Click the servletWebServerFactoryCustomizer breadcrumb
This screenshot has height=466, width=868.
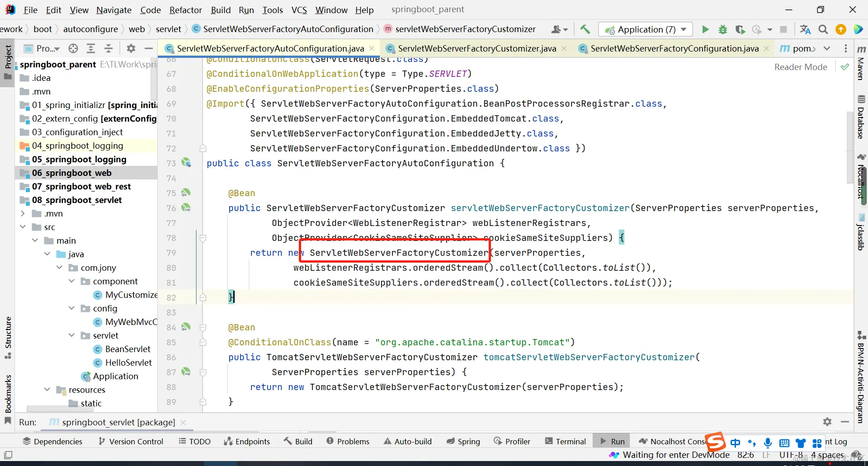pos(460,29)
